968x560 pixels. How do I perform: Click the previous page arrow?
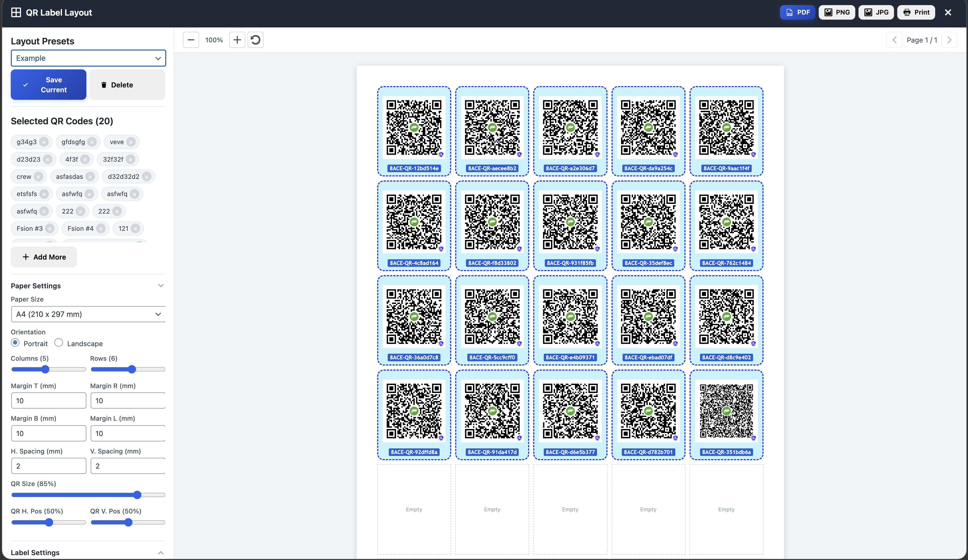pos(895,40)
